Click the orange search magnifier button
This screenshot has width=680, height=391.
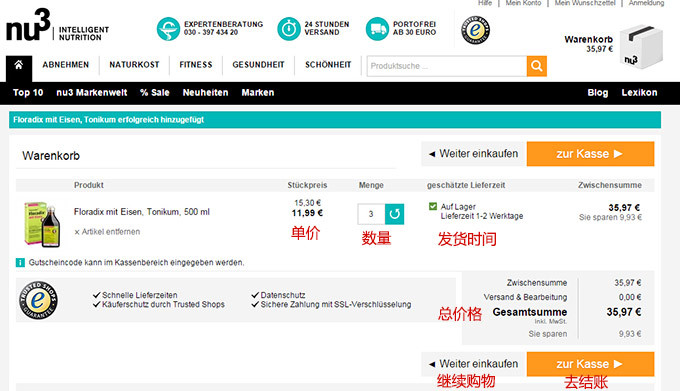[x=536, y=66]
